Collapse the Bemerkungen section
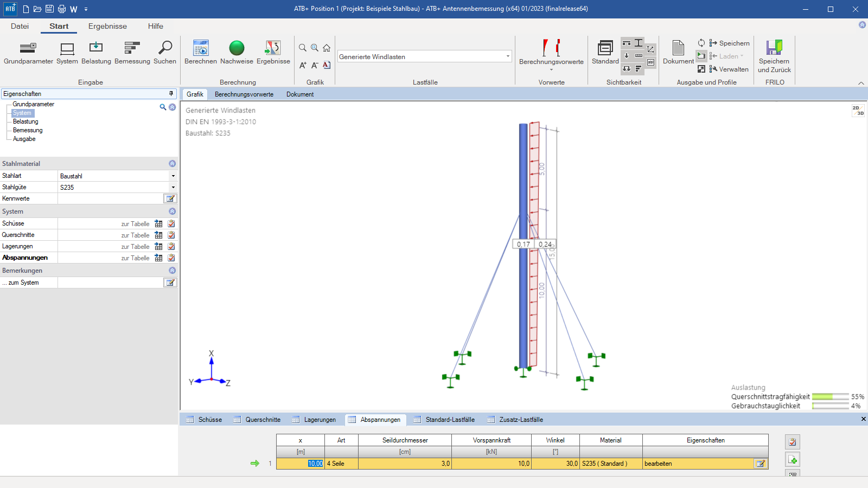The width and height of the screenshot is (868, 488). [x=172, y=271]
